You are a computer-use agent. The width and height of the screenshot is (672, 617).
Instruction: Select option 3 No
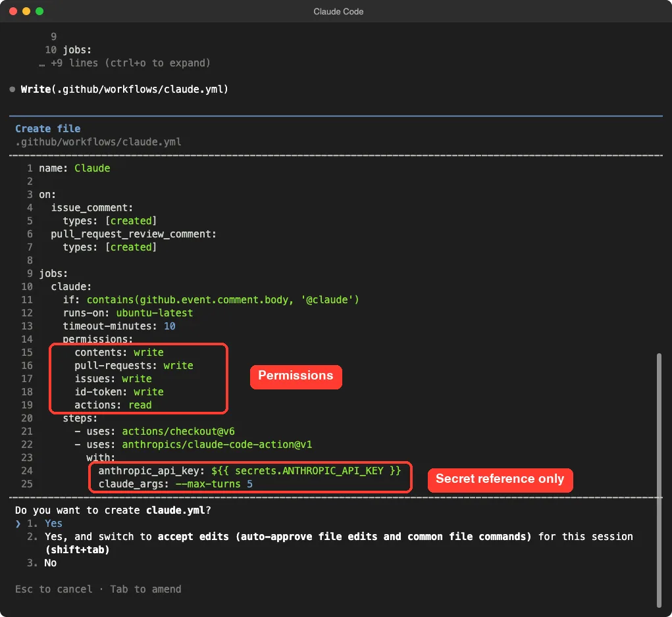41,562
